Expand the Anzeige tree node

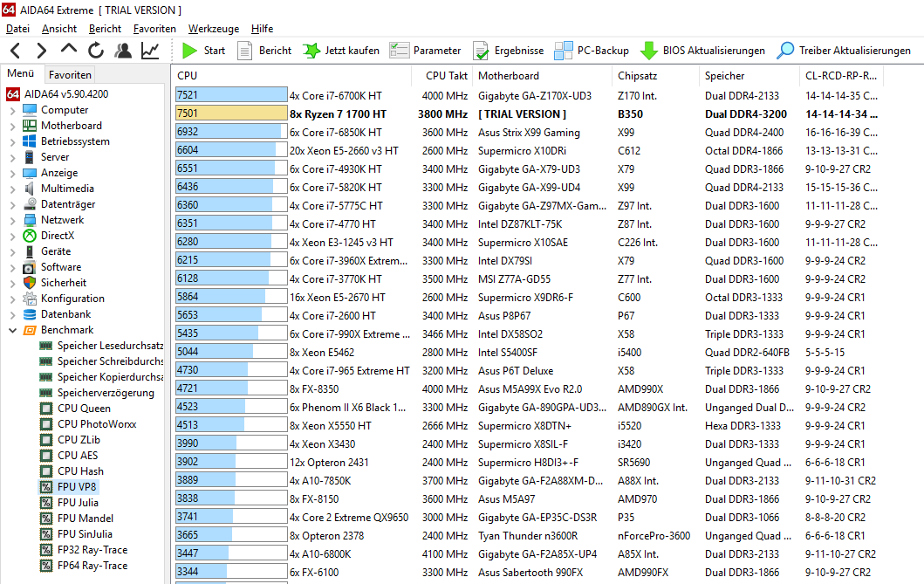(x=12, y=173)
